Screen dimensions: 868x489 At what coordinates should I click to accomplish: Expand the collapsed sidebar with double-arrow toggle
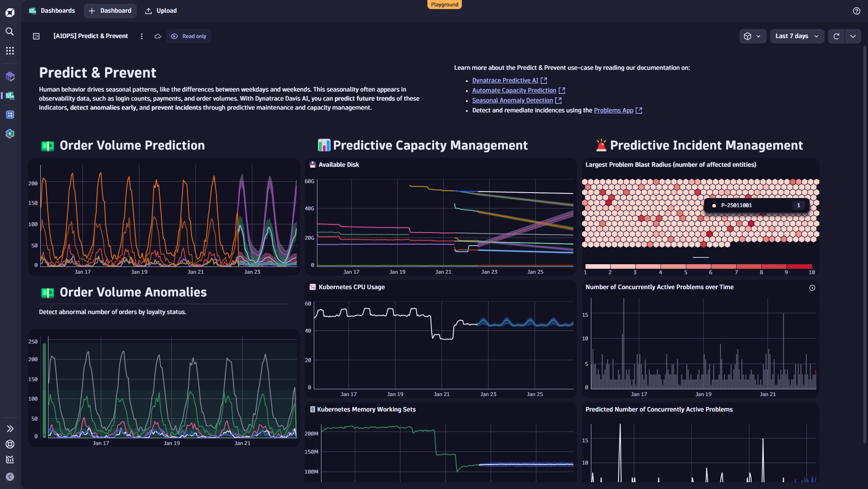pyautogui.click(x=10, y=429)
